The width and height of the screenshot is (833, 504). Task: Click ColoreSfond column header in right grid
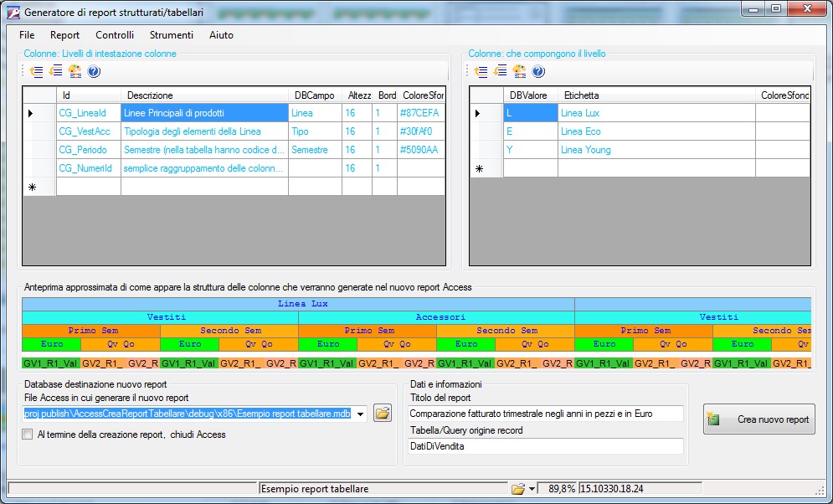click(783, 95)
